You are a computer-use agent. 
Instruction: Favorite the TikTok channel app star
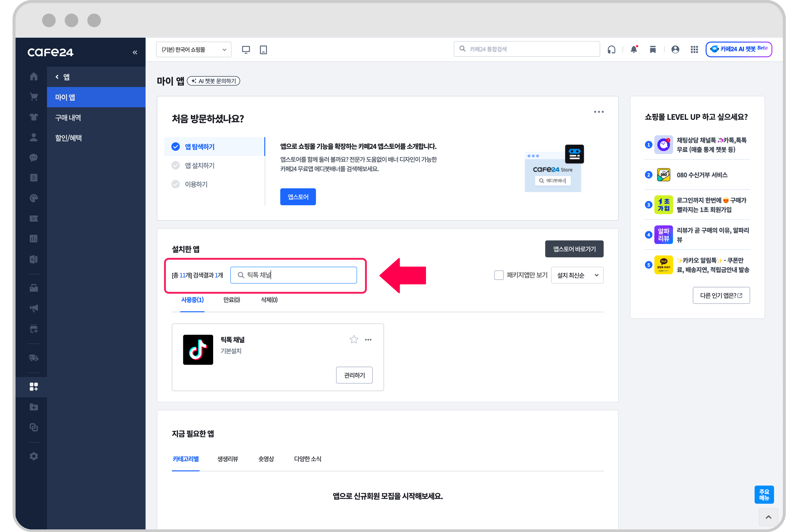click(x=354, y=339)
